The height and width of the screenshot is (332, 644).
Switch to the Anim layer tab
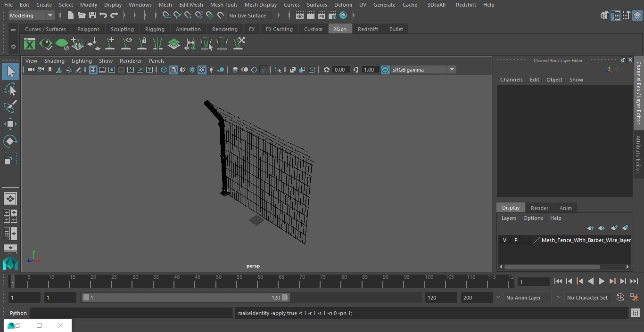pos(565,208)
